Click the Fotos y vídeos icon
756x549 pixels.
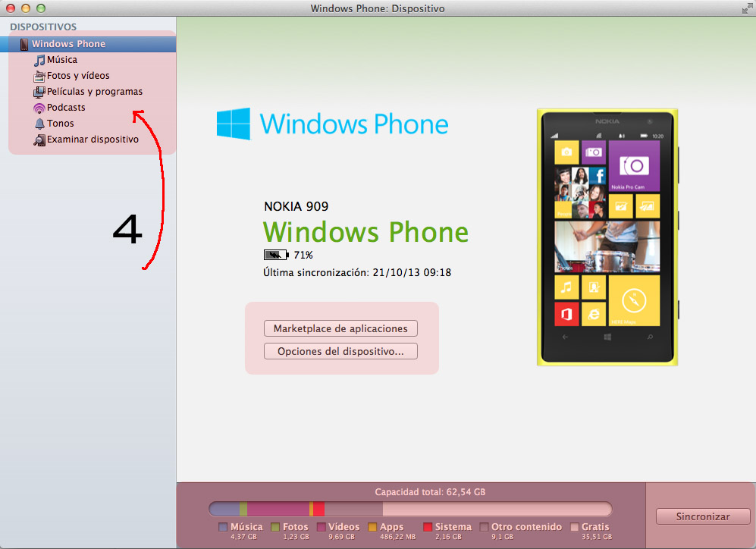(39, 76)
